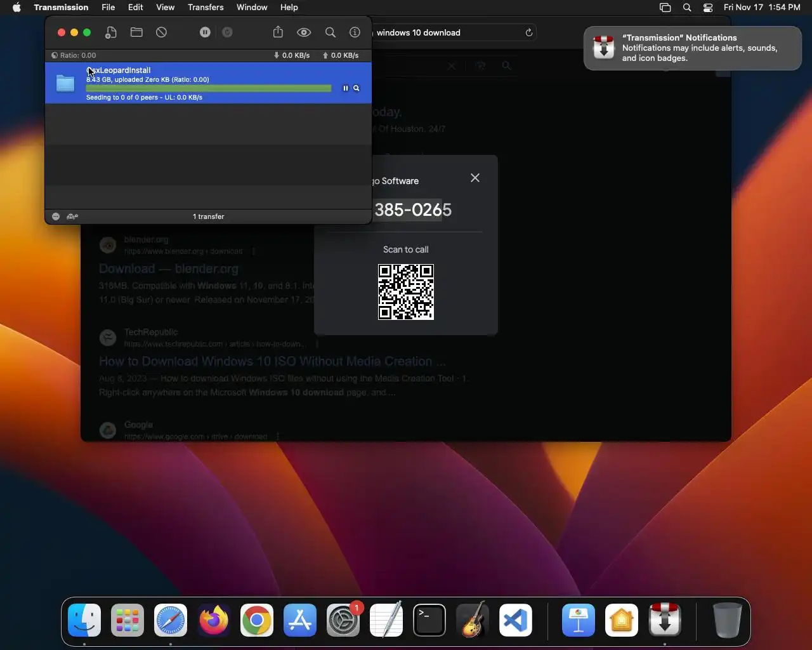Viewport: 812px width, 650px height.
Task: Open the Transfers menu
Action: coord(206,7)
